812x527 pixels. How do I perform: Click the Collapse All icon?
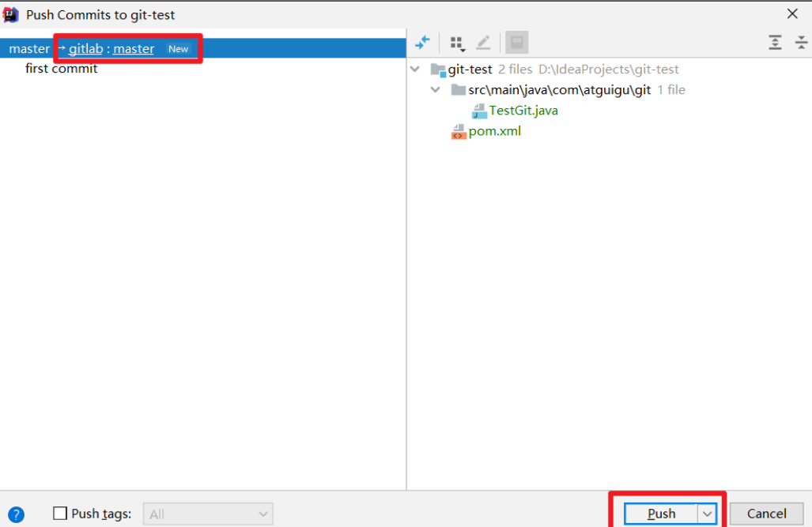point(801,43)
